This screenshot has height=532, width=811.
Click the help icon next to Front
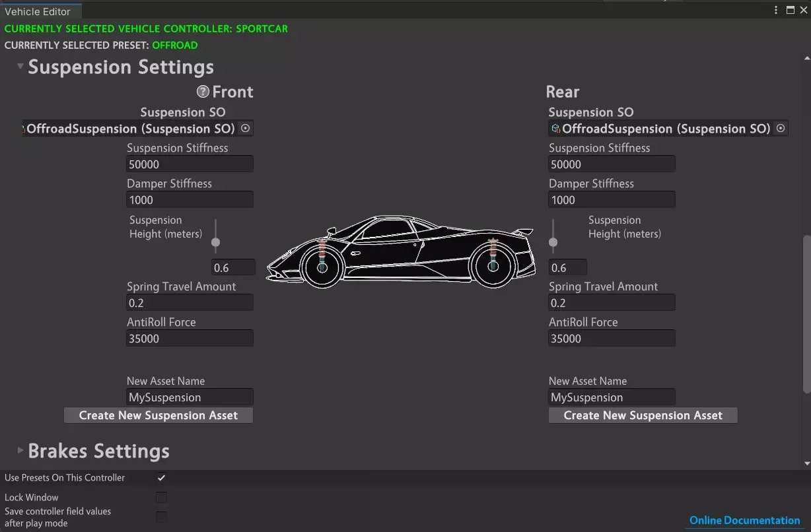point(202,92)
